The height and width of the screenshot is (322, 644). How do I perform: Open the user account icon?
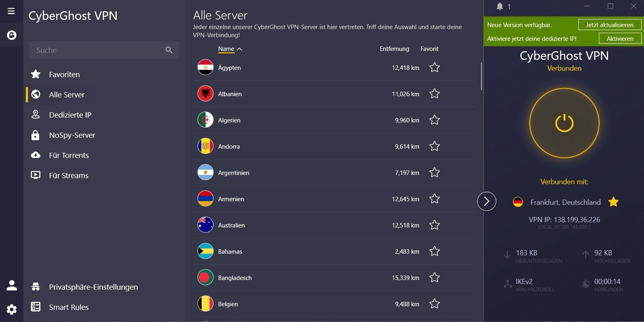pyautogui.click(x=12, y=285)
